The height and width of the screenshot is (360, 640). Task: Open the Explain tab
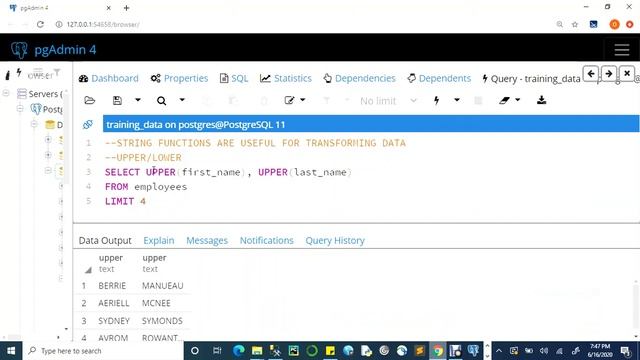coord(159,240)
